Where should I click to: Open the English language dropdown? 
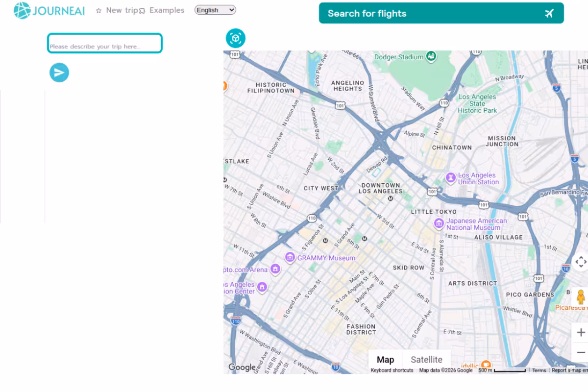[x=215, y=10]
